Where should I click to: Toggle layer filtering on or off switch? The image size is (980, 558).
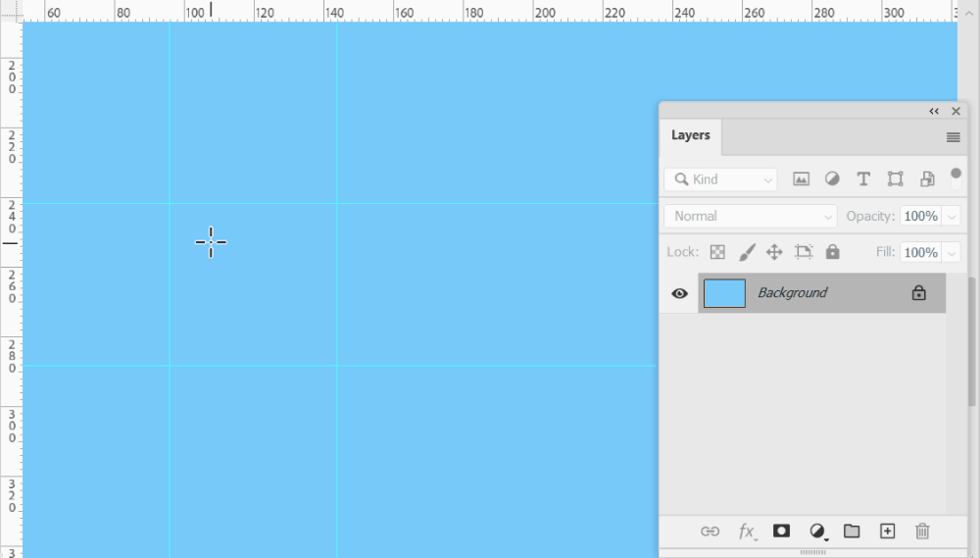tap(955, 178)
